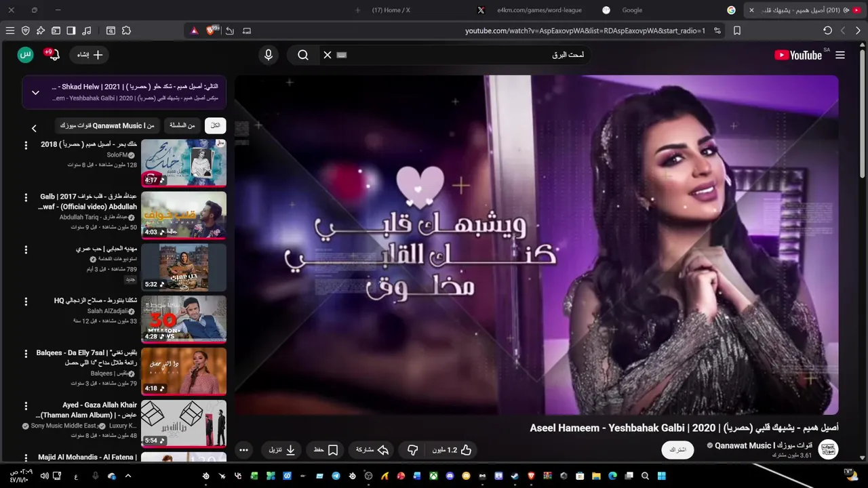868x488 pixels.
Task: Open options for 'قلب خواف' video
Action: 26,197
